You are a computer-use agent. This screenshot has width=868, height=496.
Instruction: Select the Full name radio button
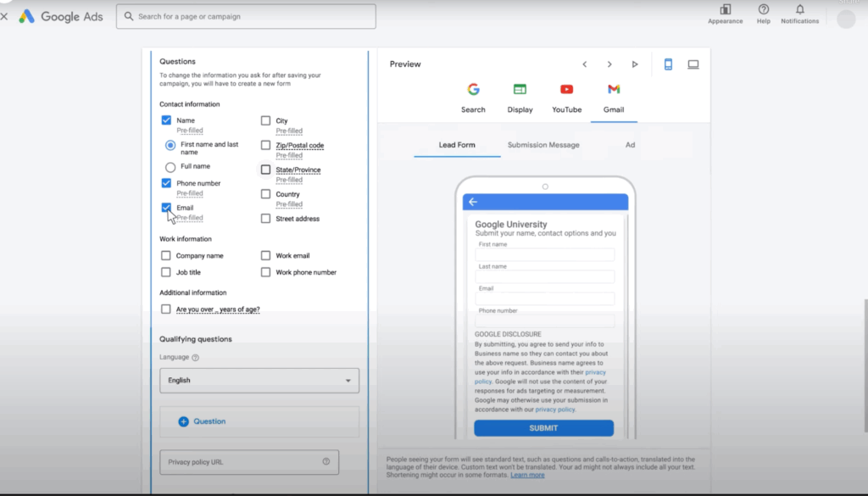coord(170,167)
